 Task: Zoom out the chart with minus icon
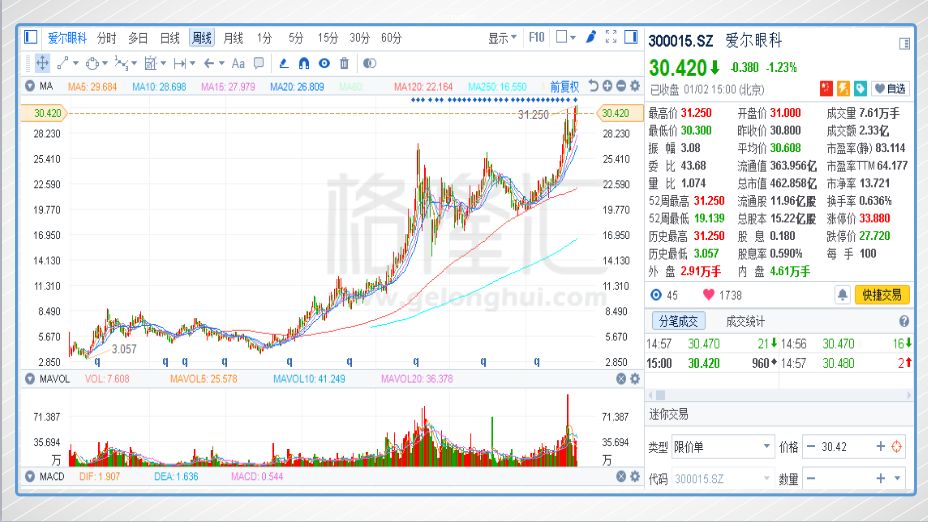tap(621, 86)
